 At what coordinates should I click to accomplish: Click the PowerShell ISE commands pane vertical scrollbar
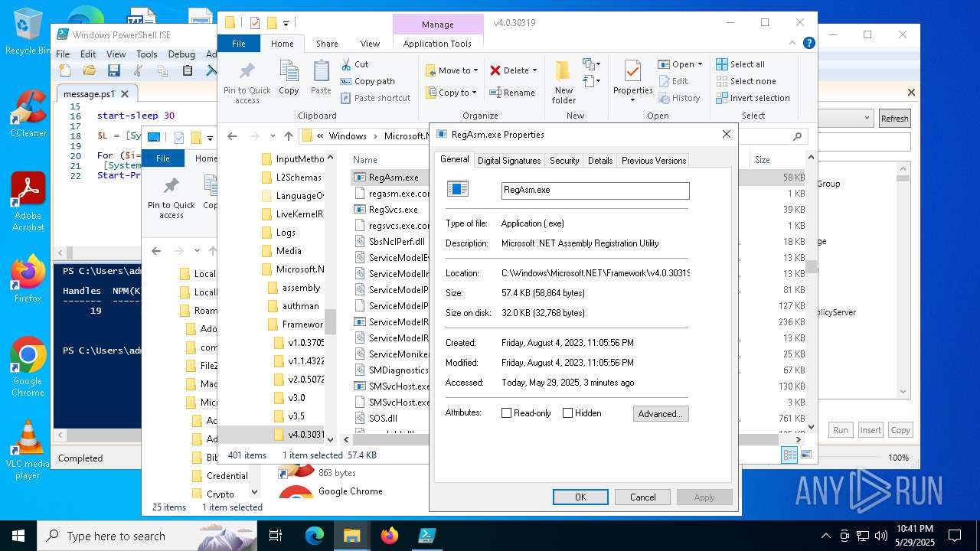tap(903, 279)
